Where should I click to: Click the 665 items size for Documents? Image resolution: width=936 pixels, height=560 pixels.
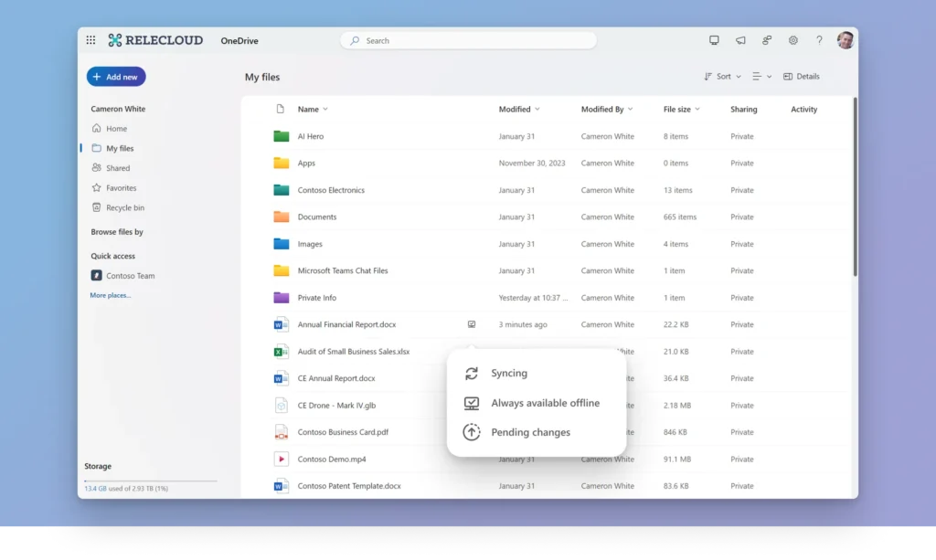click(680, 217)
